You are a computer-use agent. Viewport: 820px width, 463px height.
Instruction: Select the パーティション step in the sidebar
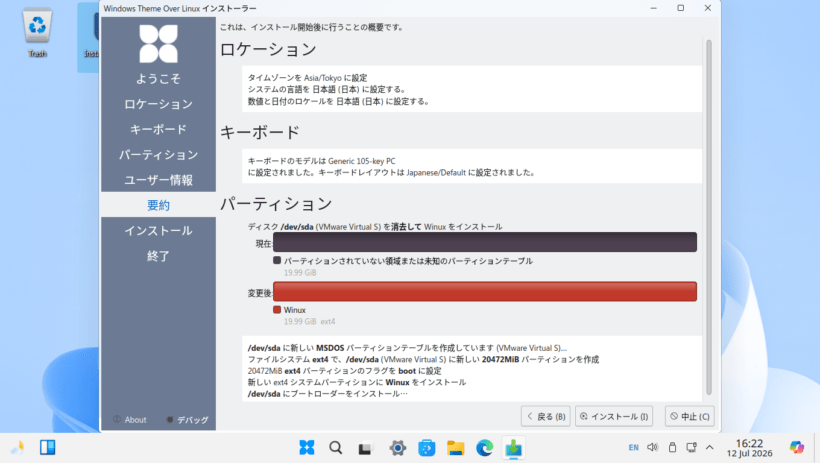(x=158, y=154)
